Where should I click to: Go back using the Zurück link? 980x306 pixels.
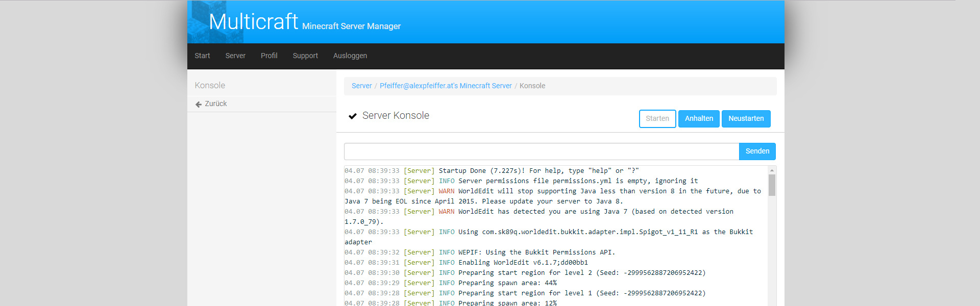tap(216, 104)
